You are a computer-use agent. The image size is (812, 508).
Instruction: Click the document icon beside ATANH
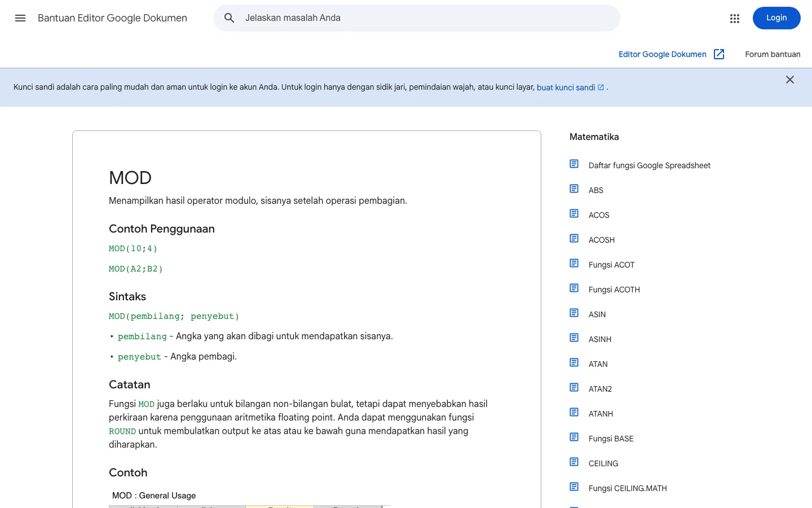574,413
